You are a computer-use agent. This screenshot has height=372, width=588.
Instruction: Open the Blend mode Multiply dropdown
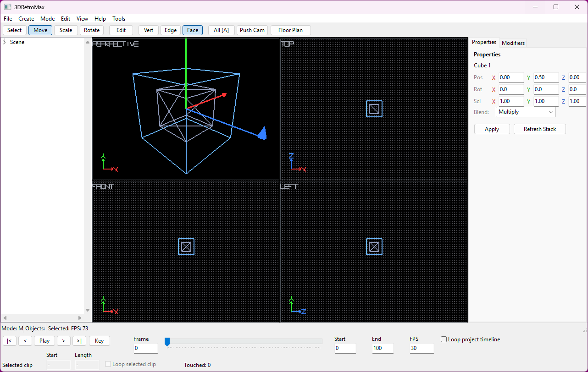click(526, 112)
